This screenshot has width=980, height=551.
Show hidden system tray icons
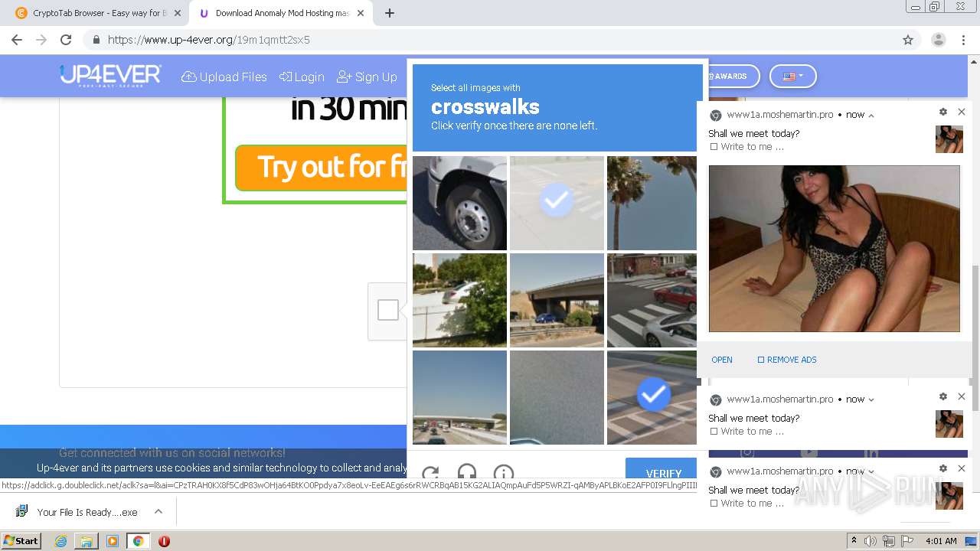[854, 541]
